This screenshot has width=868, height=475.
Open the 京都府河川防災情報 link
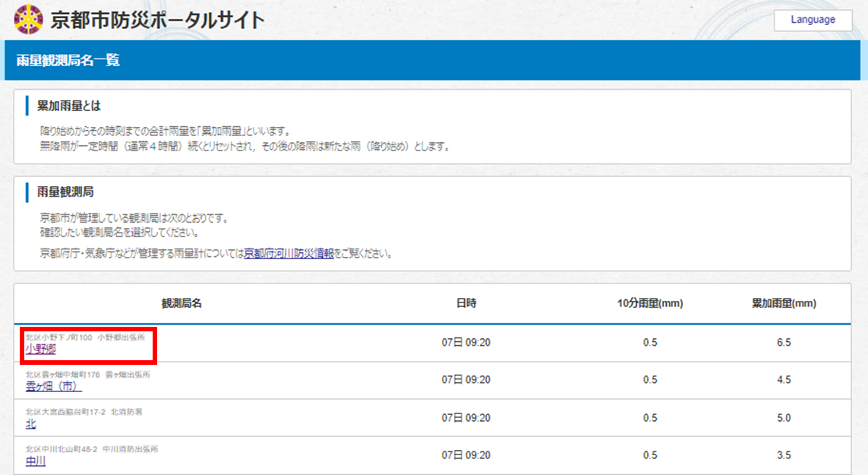pos(289,254)
